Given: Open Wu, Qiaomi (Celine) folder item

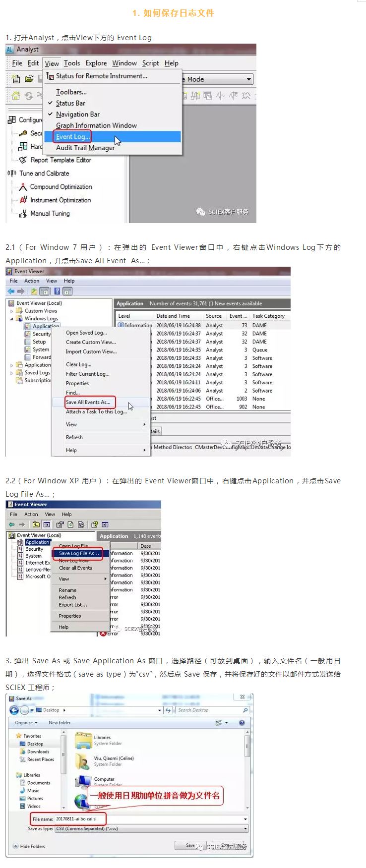Looking at the screenshot, I should click(105, 761).
